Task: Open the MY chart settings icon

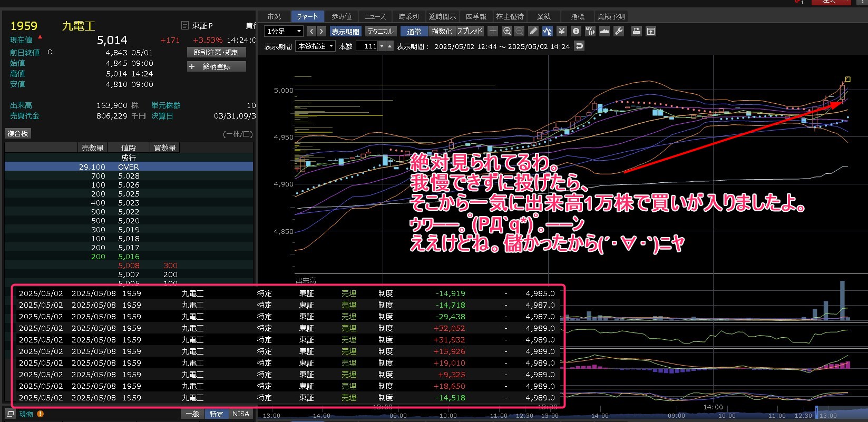Action: click(590, 31)
